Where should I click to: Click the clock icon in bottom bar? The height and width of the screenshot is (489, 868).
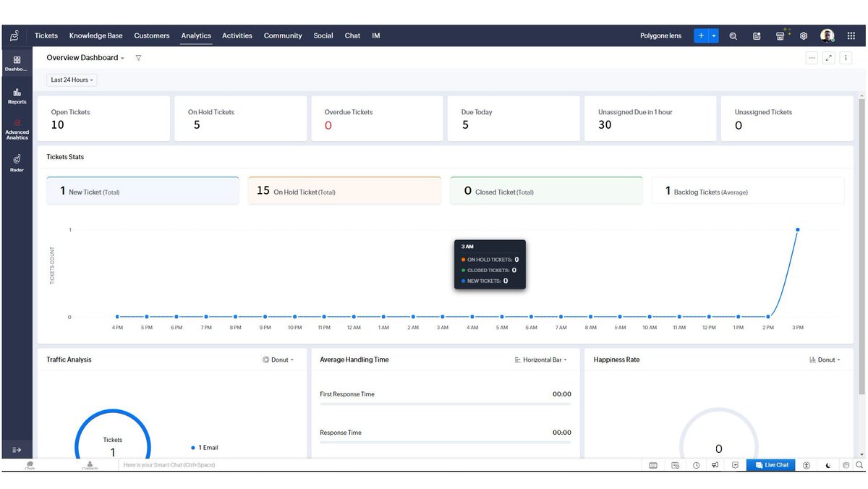pos(696,465)
